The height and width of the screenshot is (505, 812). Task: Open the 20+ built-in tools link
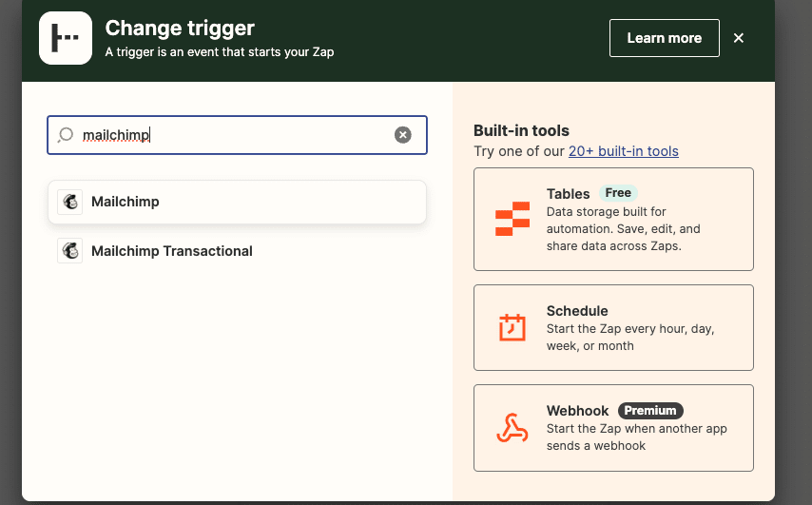tap(624, 150)
